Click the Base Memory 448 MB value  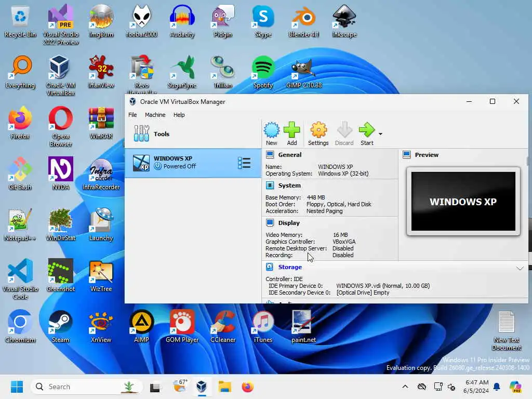[x=315, y=197]
